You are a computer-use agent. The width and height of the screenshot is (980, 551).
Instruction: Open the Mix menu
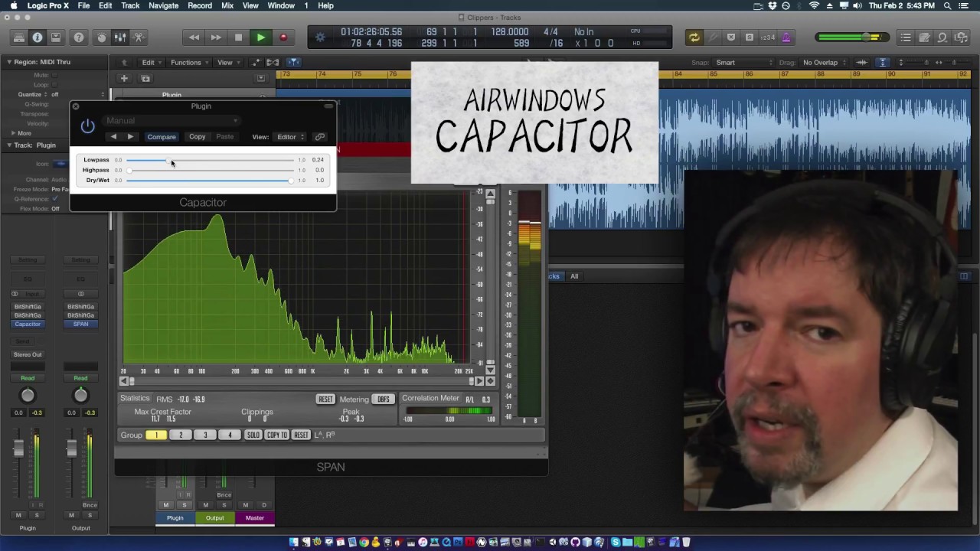point(227,6)
